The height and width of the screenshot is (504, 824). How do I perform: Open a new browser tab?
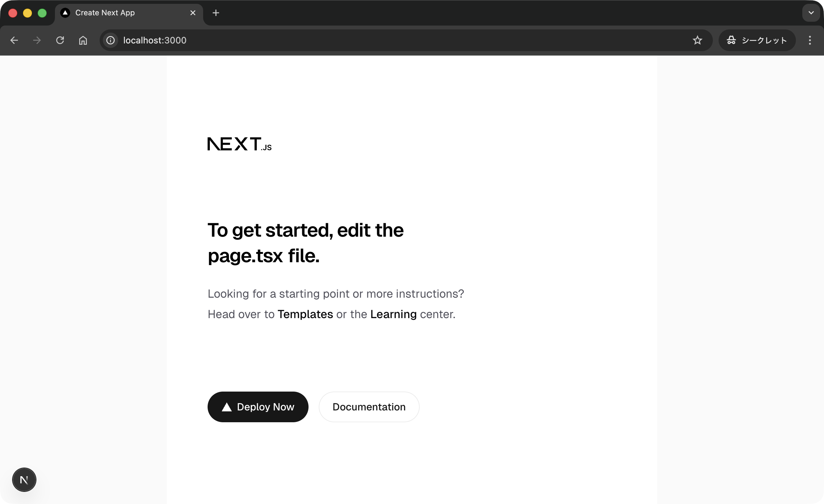[x=216, y=13]
